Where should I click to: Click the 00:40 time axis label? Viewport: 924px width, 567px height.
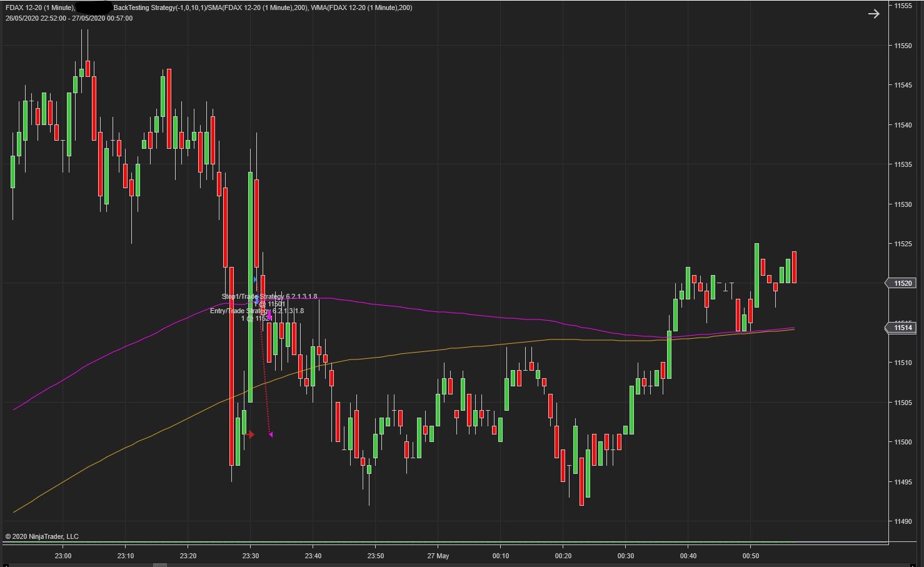[x=688, y=556]
